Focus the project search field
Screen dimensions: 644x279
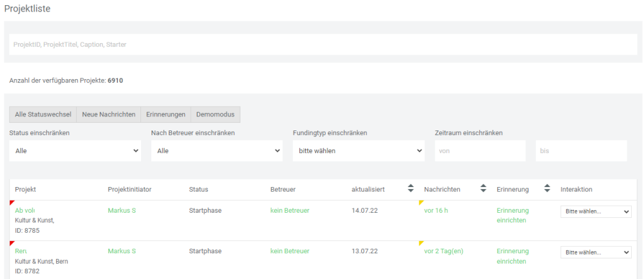point(322,44)
